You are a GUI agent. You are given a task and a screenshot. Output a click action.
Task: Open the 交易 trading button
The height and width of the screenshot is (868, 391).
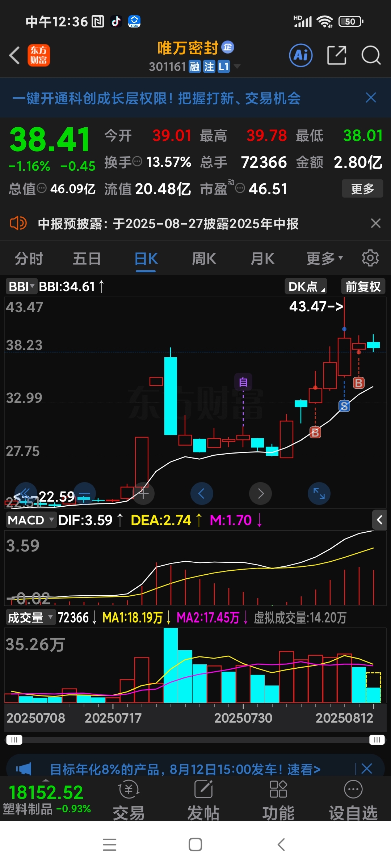[129, 800]
